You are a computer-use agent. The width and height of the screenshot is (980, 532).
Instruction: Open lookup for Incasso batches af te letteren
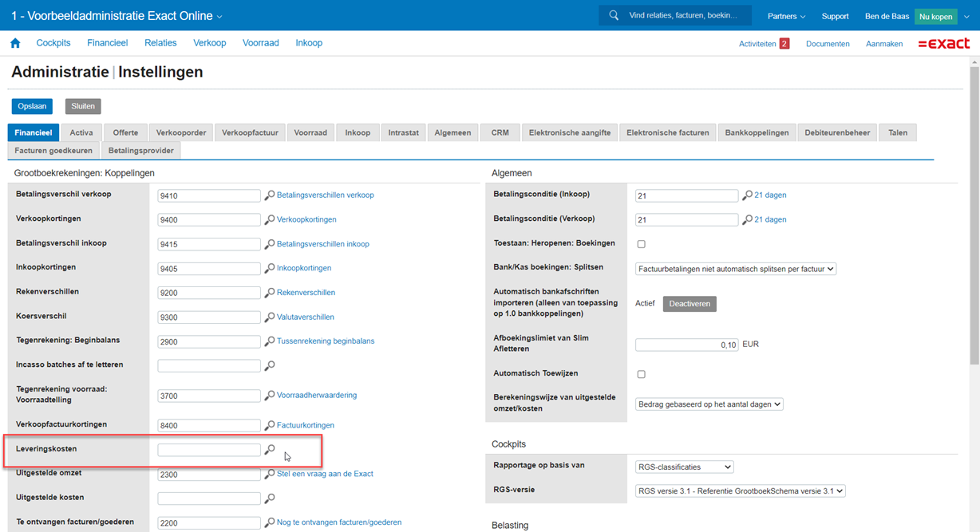click(270, 366)
